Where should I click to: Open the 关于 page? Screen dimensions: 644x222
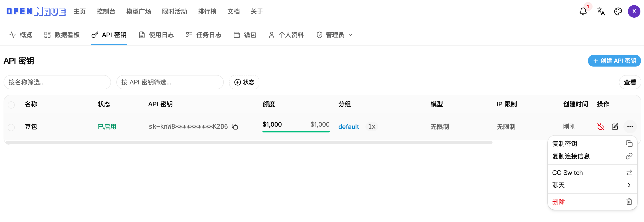257,11
